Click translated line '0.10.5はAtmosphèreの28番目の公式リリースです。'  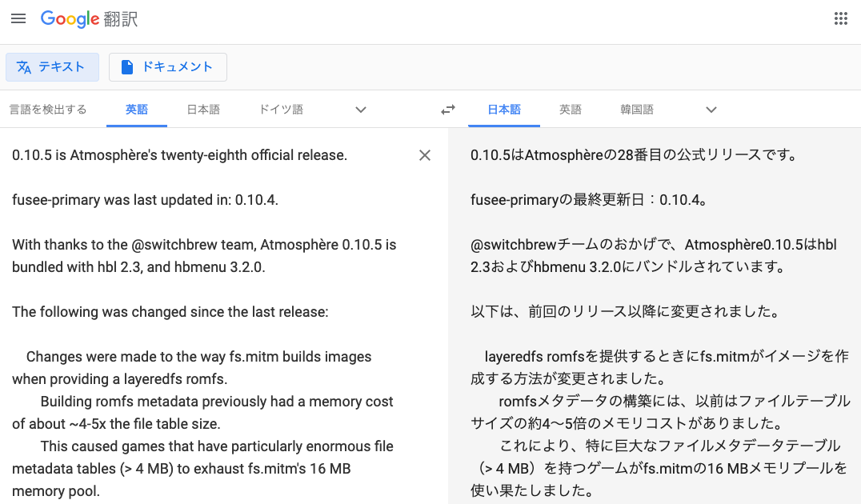pyautogui.click(x=635, y=155)
